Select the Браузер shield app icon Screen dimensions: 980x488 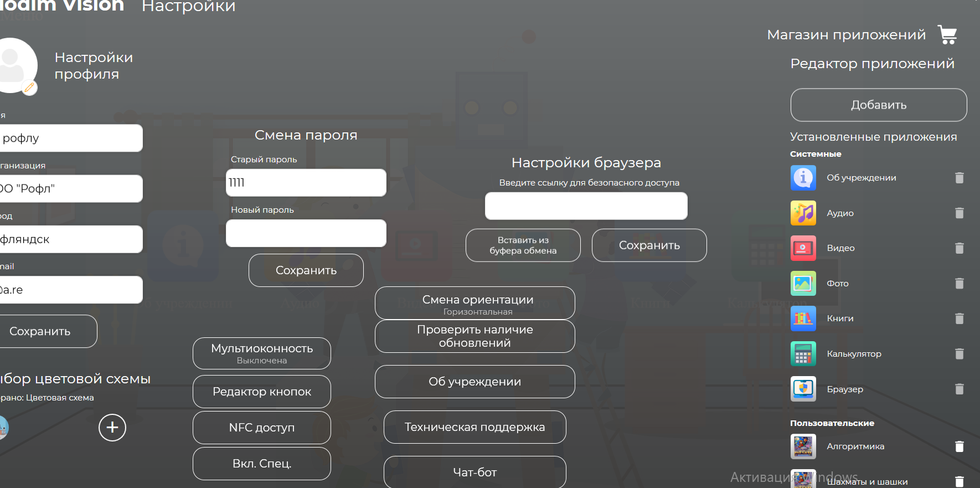point(803,389)
